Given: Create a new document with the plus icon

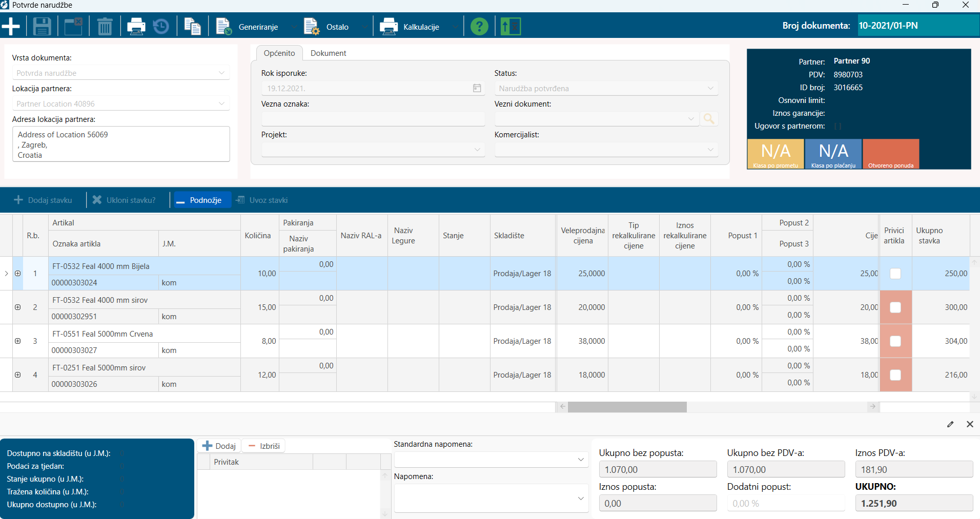Looking at the screenshot, I should (x=11, y=26).
